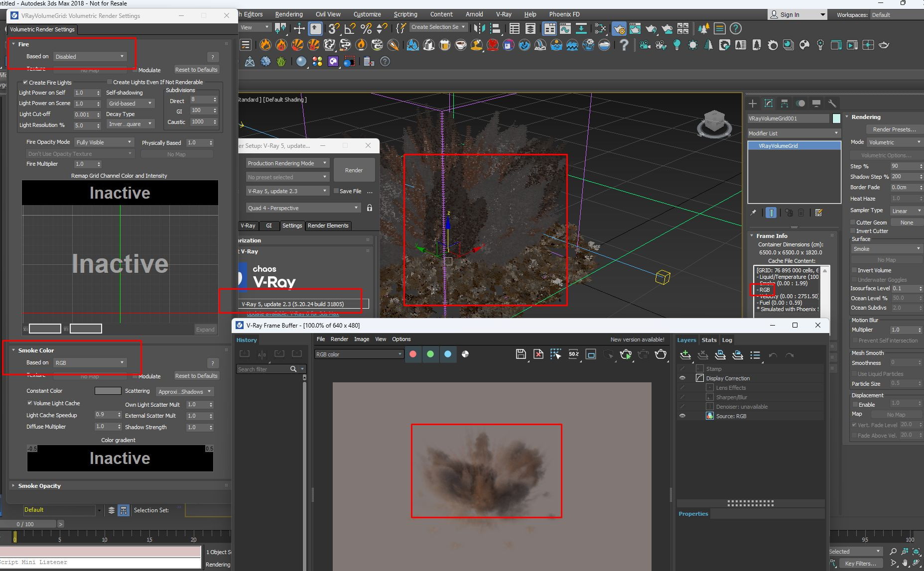Toggle the Volume Light Cache checkbox
Image resolution: width=924 pixels, height=571 pixels.
tap(30, 403)
